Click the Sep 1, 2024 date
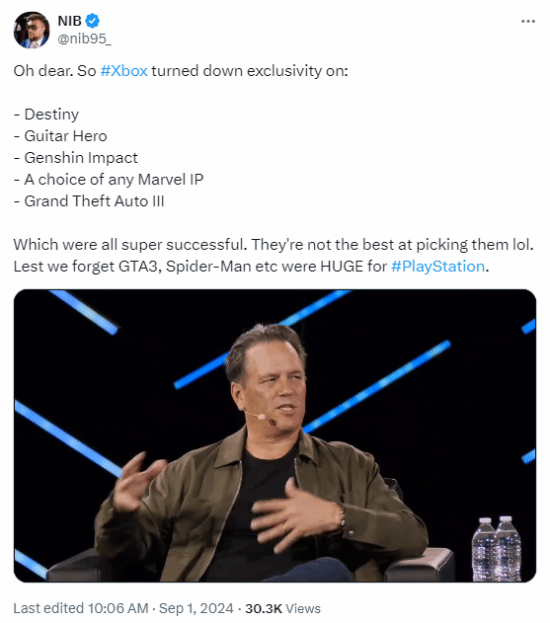The width and height of the screenshot is (550, 623). pyautogui.click(x=196, y=608)
